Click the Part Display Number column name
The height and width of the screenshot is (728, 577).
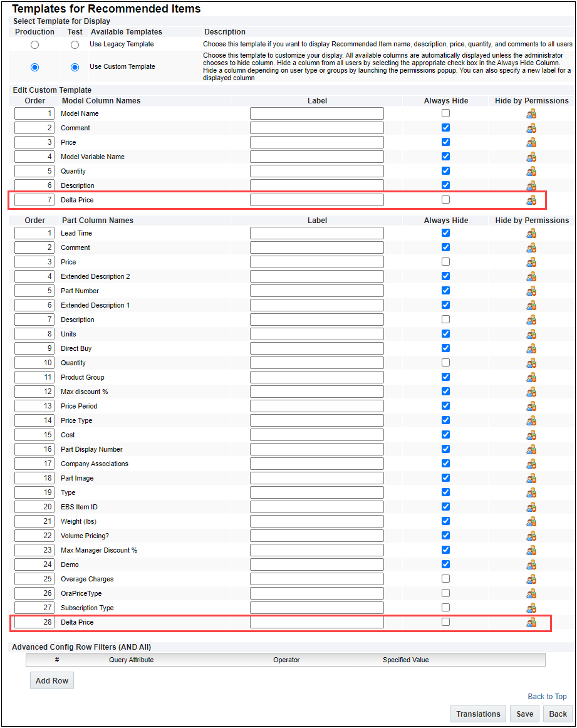click(x=91, y=449)
